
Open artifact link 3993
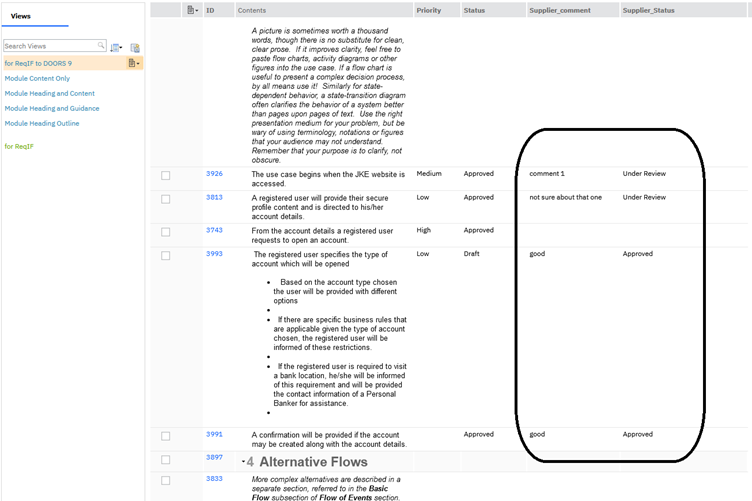(x=214, y=254)
